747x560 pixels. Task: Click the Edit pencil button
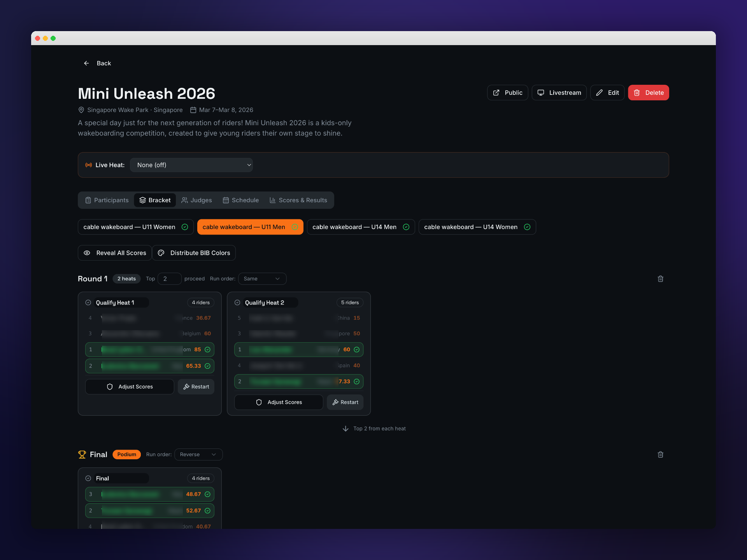click(607, 93)
